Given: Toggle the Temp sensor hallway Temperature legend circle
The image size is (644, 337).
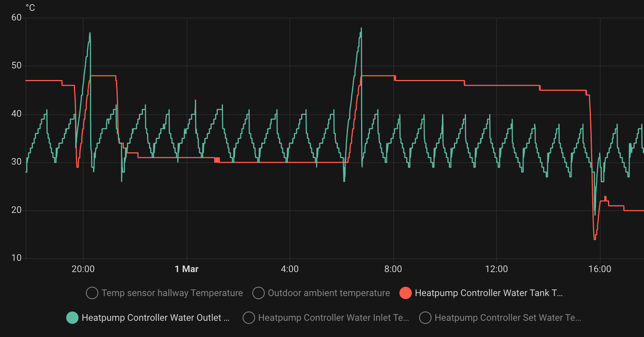Looking at the screenshot, I should click(x=92, y=293).
